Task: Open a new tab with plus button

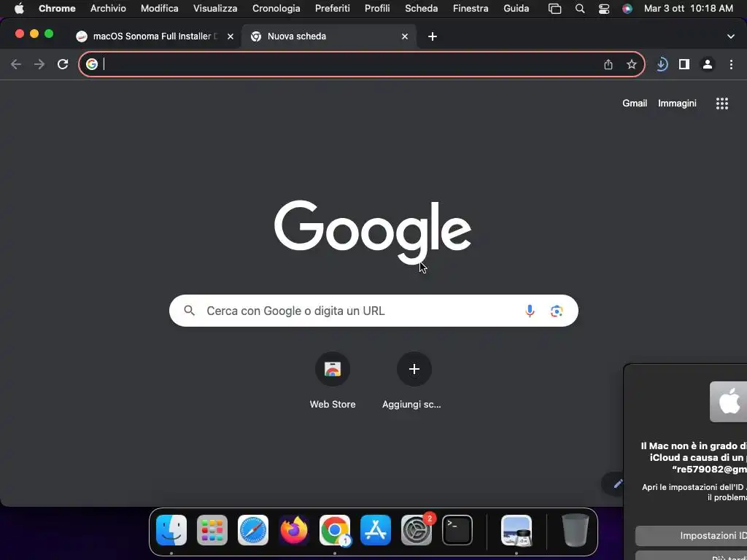Action: coord(433,36)
